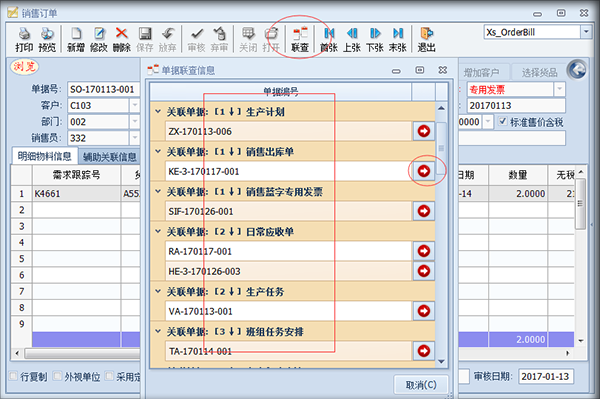600x399 pixels.
Task: Open linked document HE-3-170126-003 via arrow
Action: point(424,271)
